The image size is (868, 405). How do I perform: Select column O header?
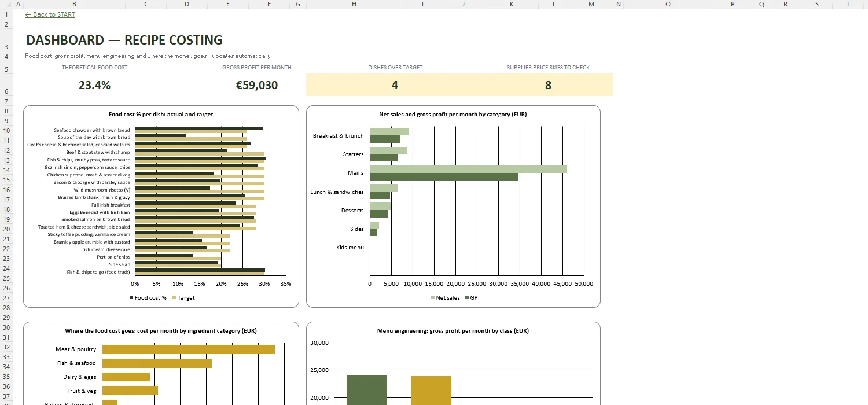tap(667, 4)
